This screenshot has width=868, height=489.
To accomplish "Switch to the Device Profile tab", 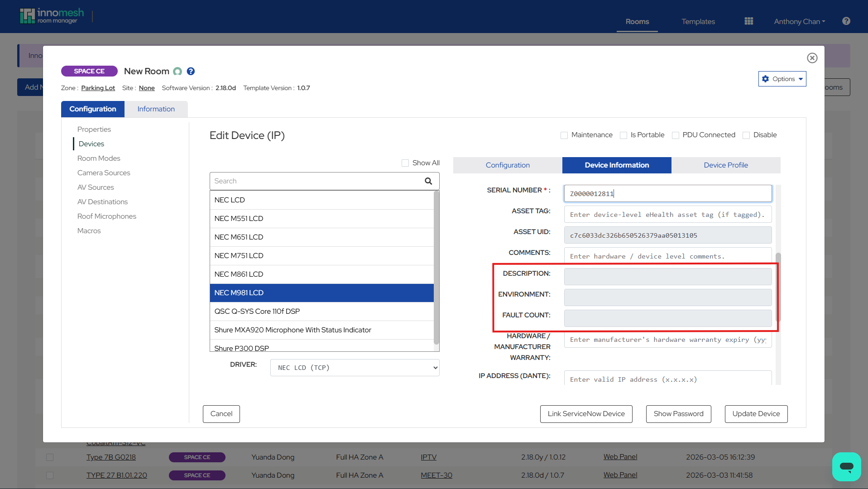I will (726, 165).
